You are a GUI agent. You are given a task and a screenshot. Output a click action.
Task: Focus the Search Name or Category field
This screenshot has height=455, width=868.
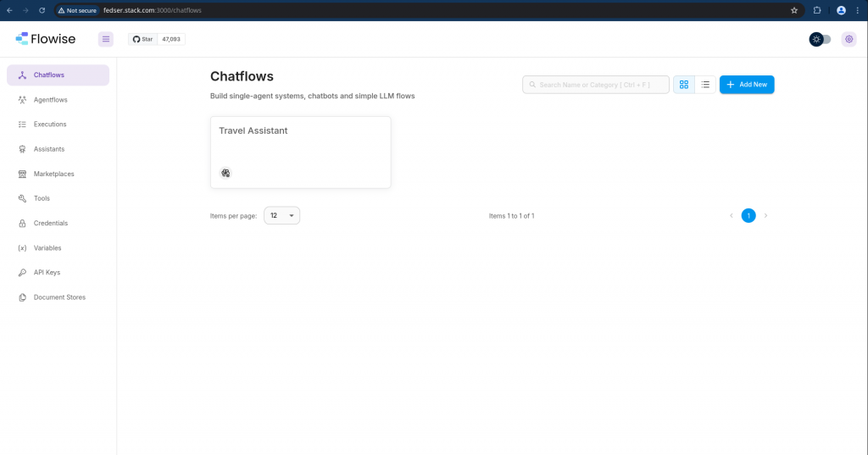coord(596,85)
